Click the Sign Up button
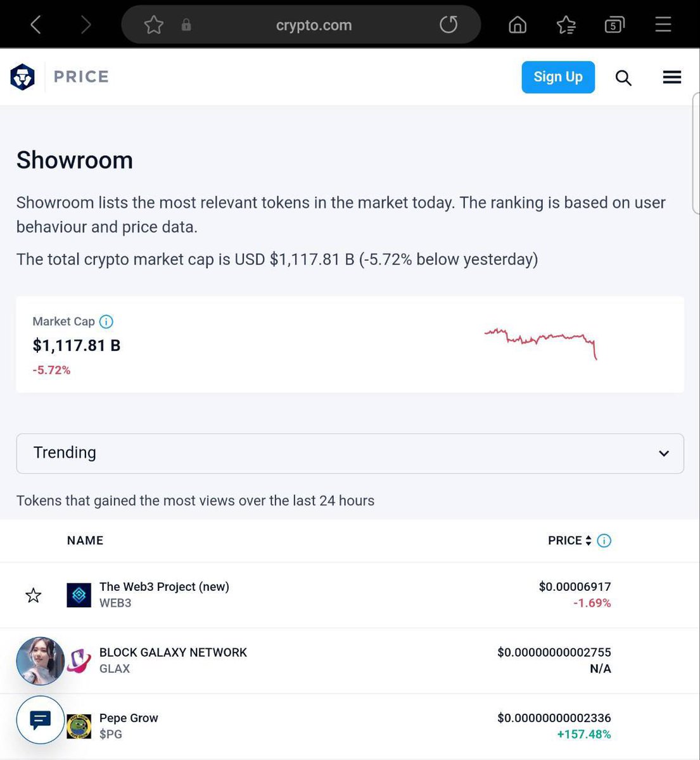This screenshot has width=700, height=760. click(x=558, y=77)
